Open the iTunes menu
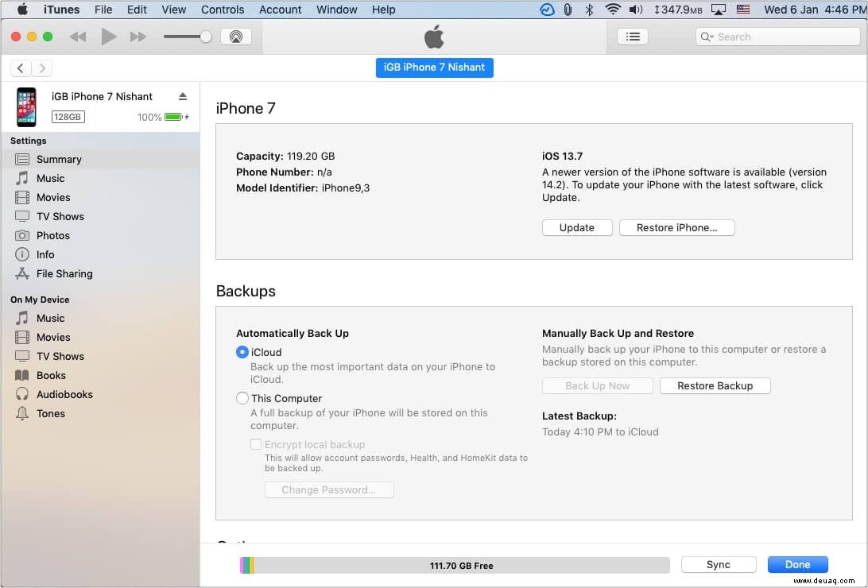The image size is (868, 588). coord(61,10)
